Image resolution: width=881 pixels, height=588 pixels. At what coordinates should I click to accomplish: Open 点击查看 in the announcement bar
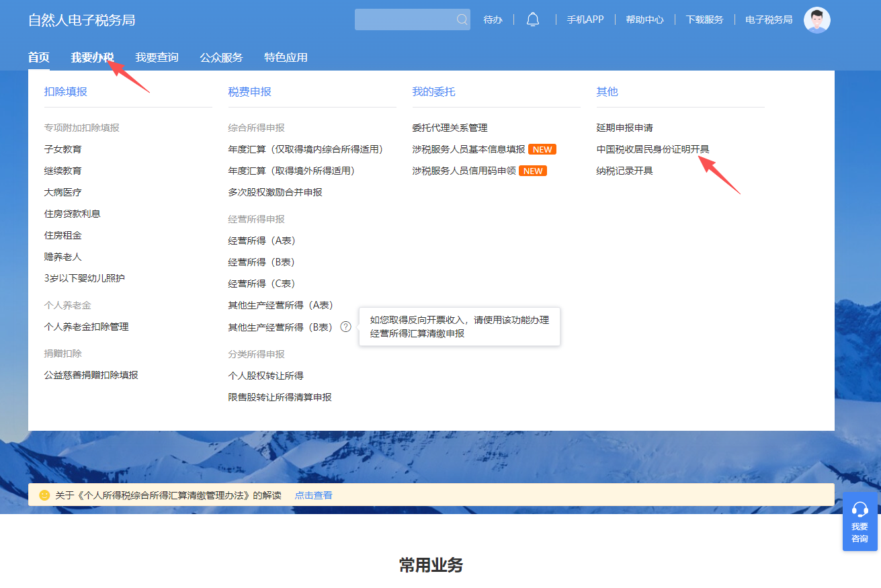coord(312,495)
